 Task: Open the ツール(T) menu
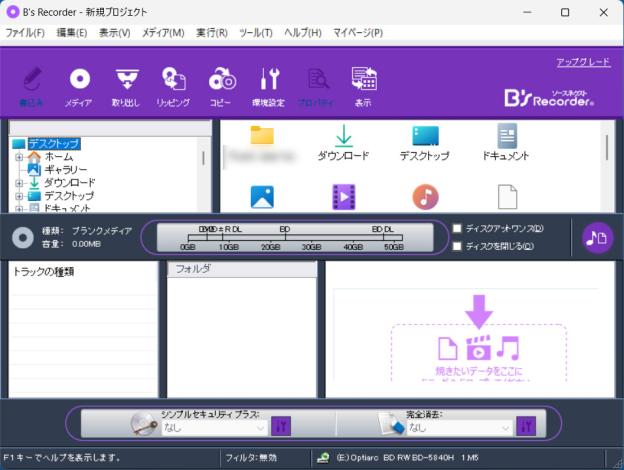point(256,33)
